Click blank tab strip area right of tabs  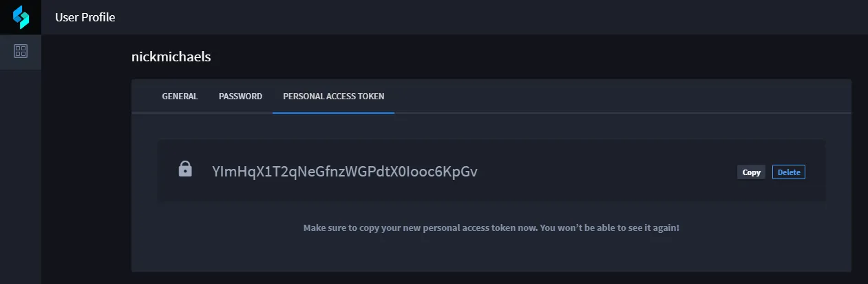620,97
